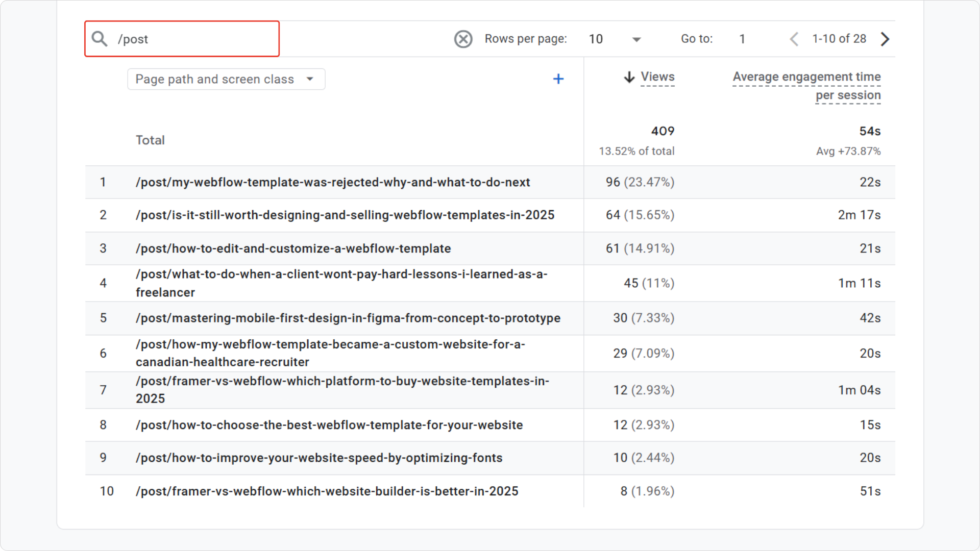Select framer-vs-webflow website-builder-is-better path
Image resolution: width=980 pixels, height=551 pixels.
tap(327, 491)
